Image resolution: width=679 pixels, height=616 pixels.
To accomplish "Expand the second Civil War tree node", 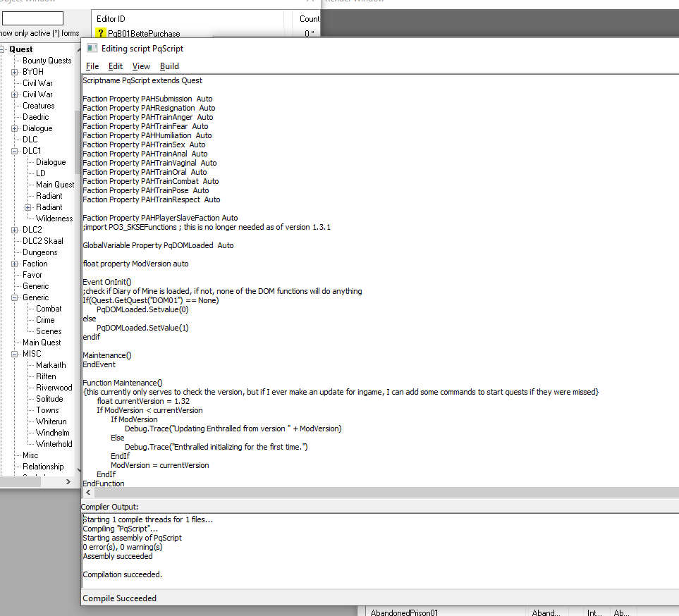I will point(14,94).
